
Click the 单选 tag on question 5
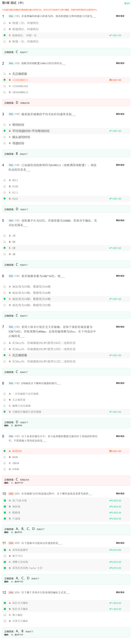click(x=11, y=221)
